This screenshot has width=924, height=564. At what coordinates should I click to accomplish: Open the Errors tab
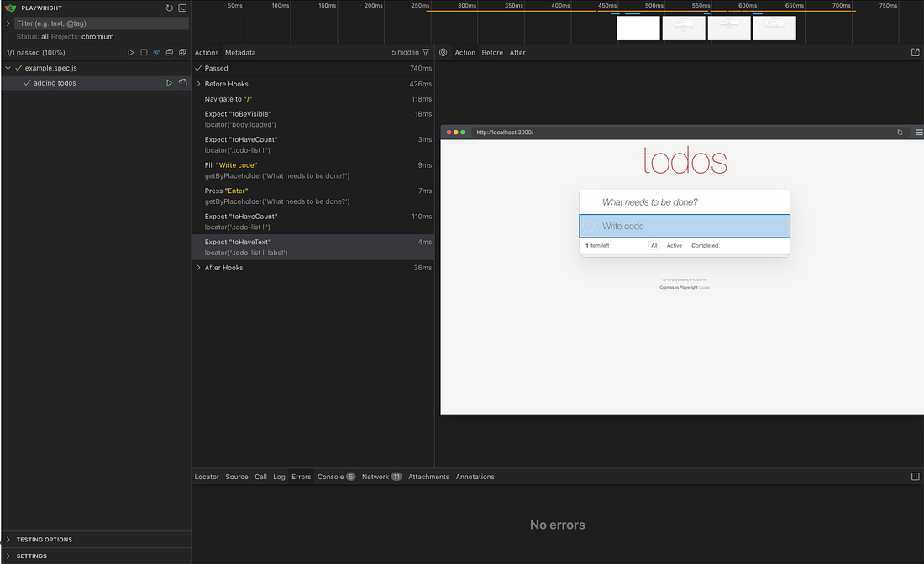tap(301, 477)
